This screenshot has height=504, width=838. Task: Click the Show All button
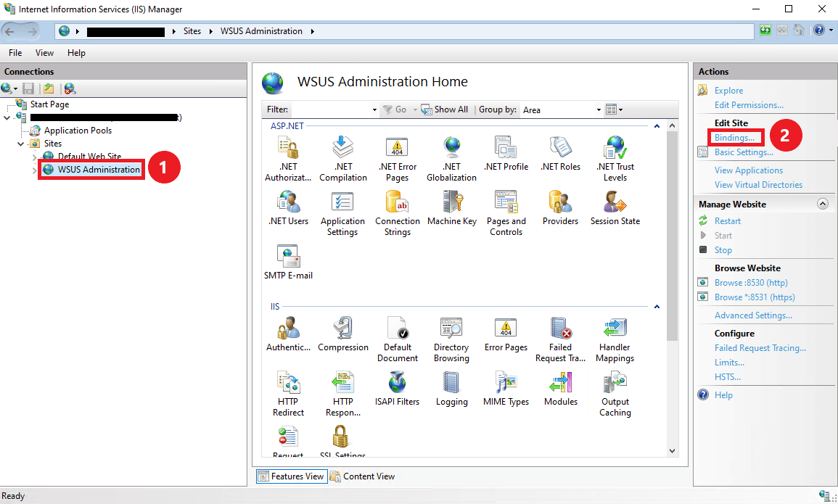pyautogui.click(x=445, y=110)
